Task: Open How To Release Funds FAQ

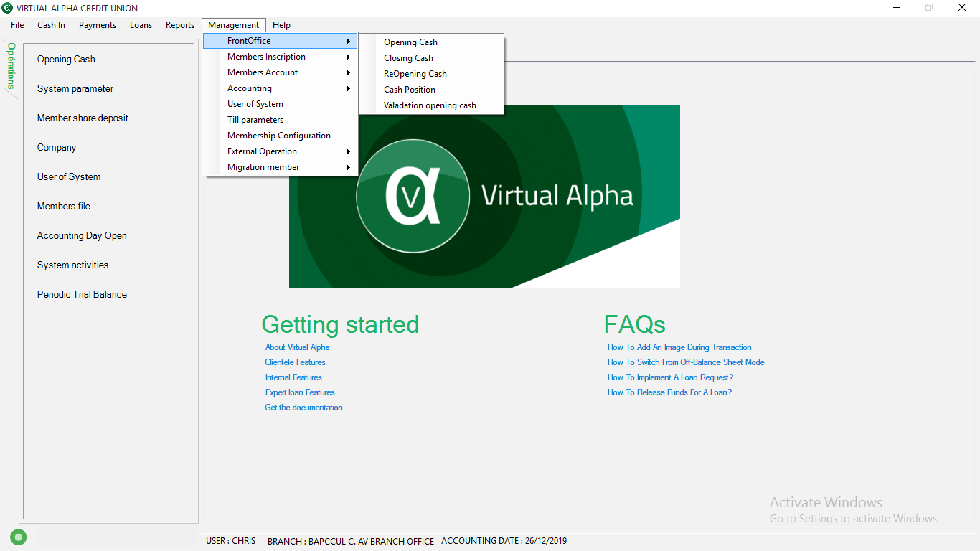Action: pos(669,392)
